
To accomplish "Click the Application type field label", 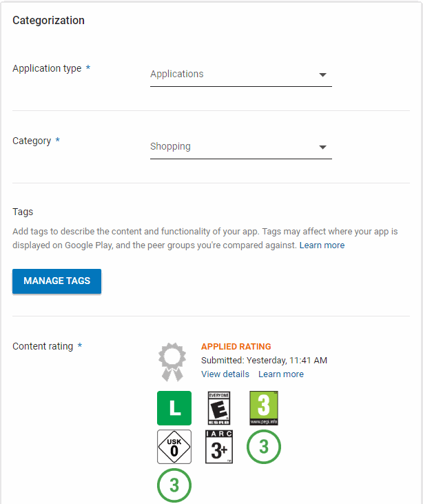I will [47, 69].
